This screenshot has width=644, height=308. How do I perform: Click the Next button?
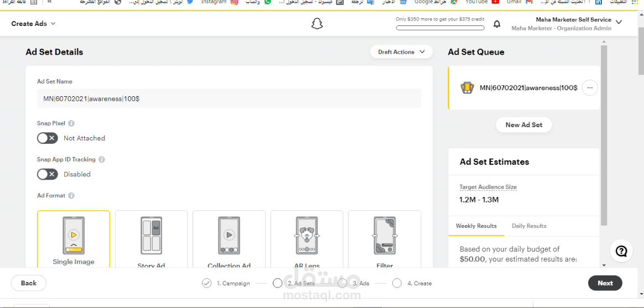pos(605,283)
